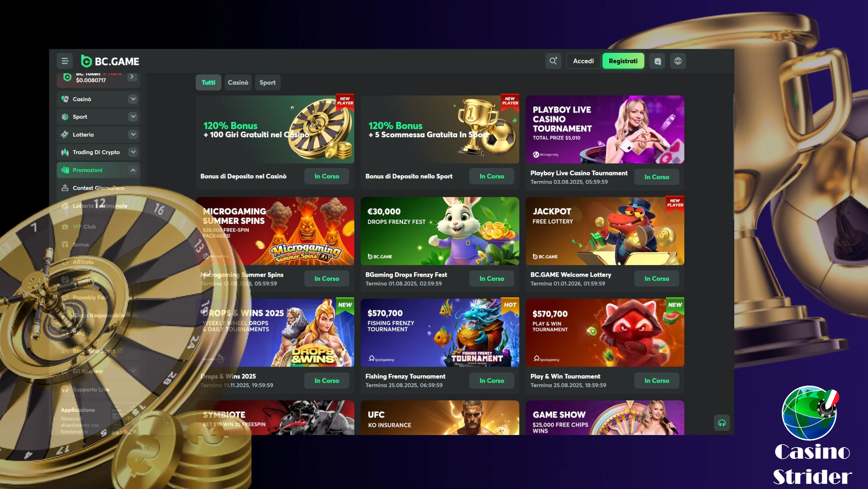Open the BC Token price arrow
Screen dimensions: 868x489
pos(132,77)
